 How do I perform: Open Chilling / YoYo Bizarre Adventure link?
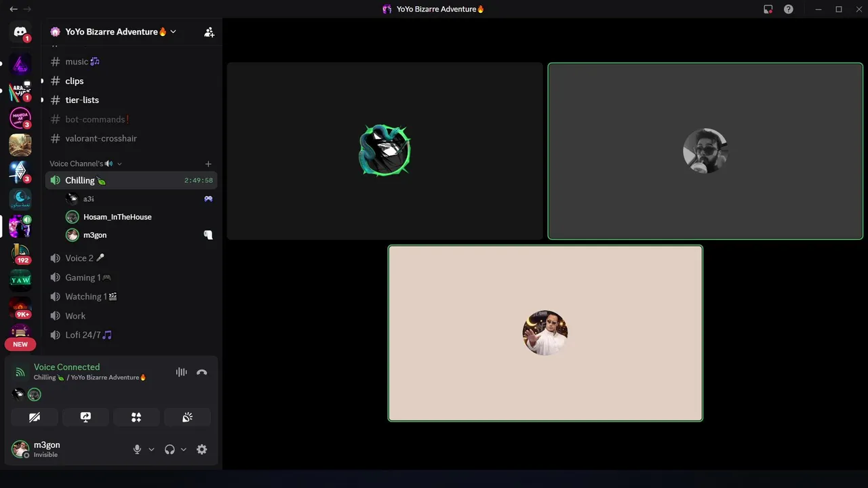click(x=90, y=378)
